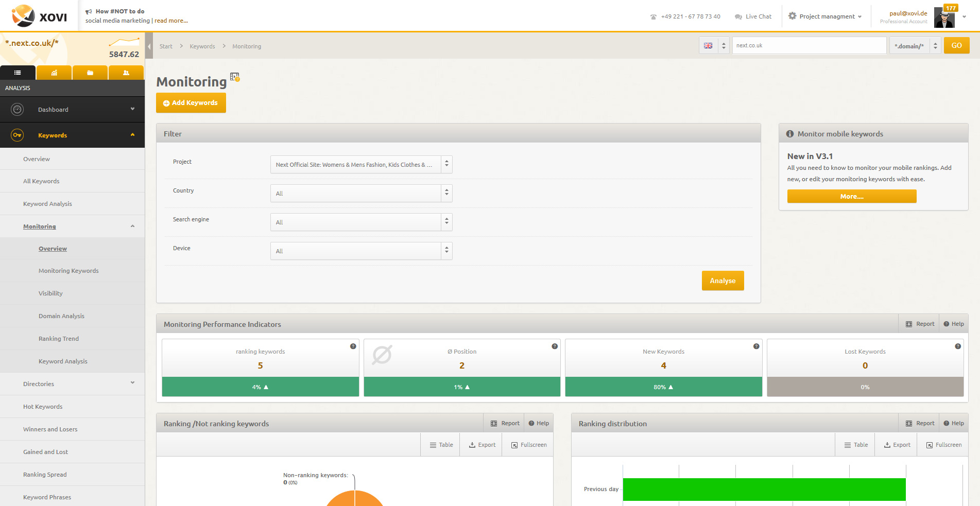Viewport: 980px width, 506px height.
Task: Collapse the sidebar with the arrow handle
Action: coord(149,46)
